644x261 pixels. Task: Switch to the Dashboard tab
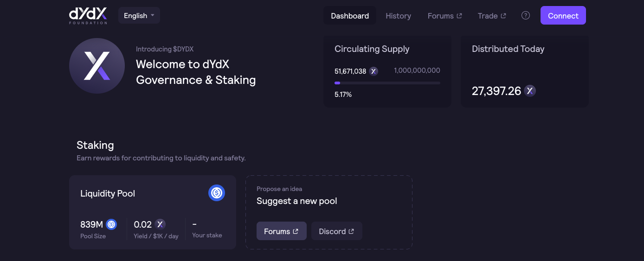click(x=350, y=16)
